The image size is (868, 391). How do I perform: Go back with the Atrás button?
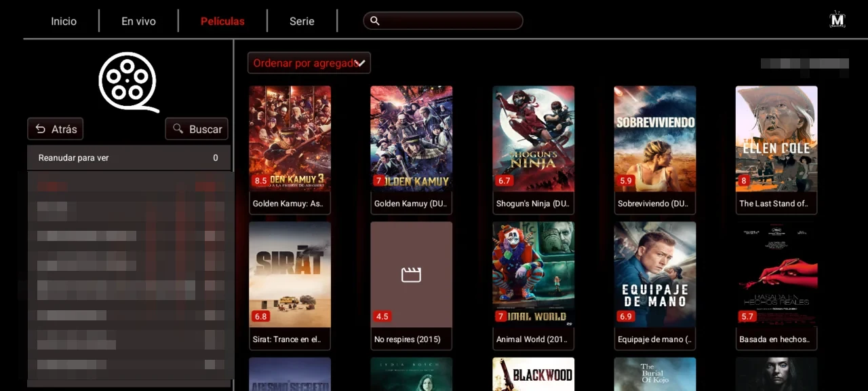pos(56,129)
